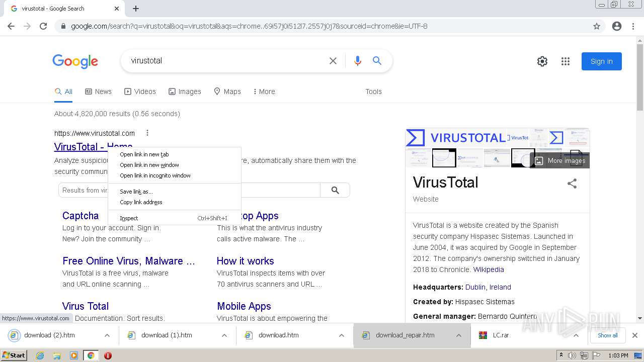Expand options for download (1).htm
644x362 pixels.
point(224,335)
